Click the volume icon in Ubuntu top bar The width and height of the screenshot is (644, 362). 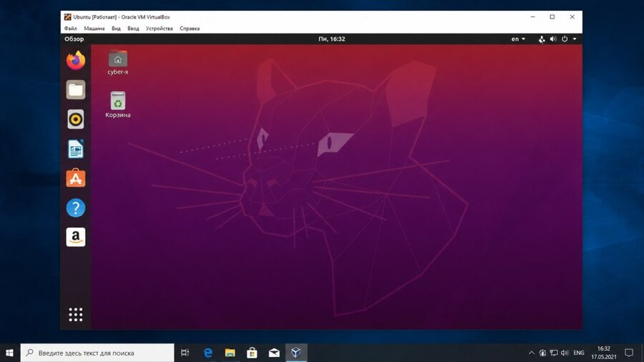(553, 39)
